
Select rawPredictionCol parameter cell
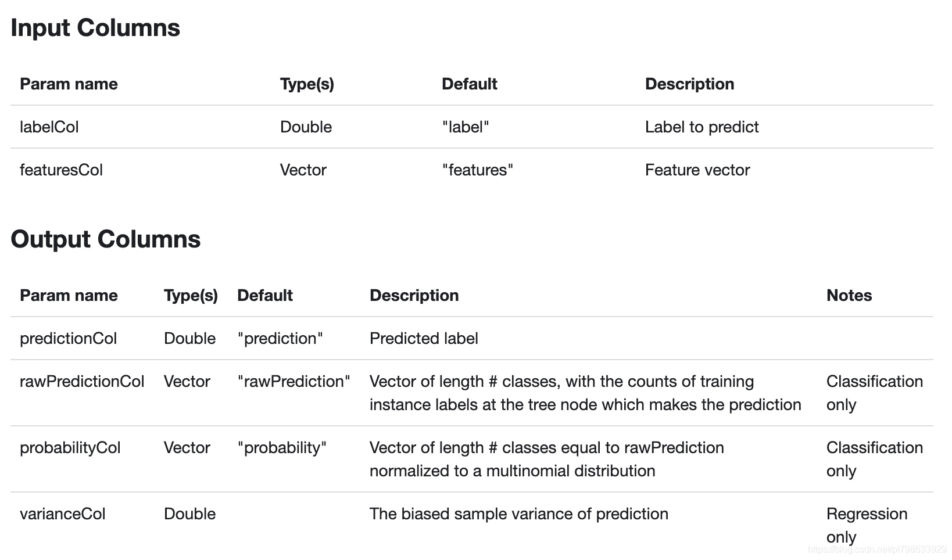click(82, 382)
